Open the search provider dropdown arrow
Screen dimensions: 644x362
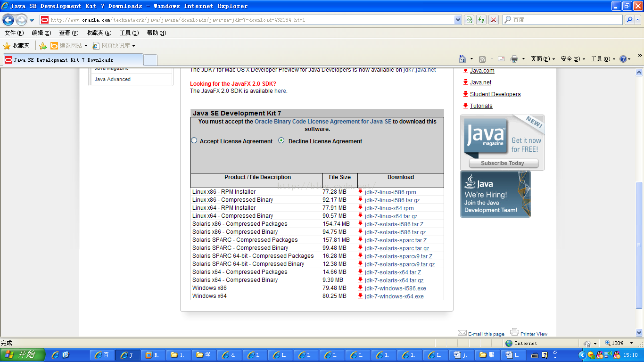pyautogui.click(x=638, y=20)
